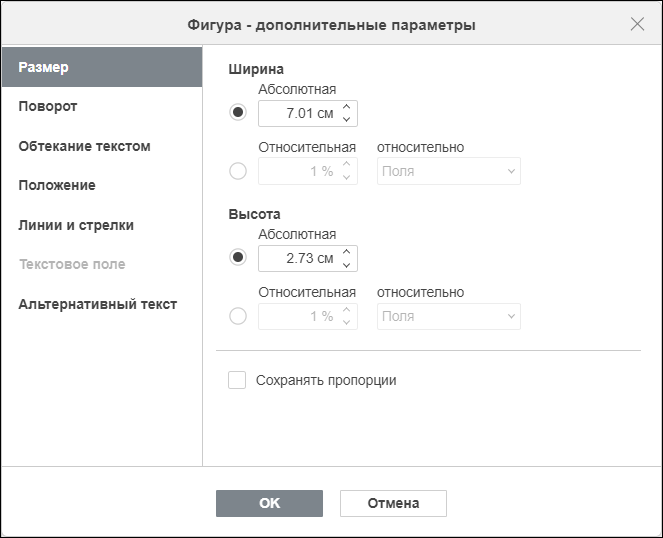Close the shape advanced settings dialog
Screen dimensions: 663x538
click(x=637, y=24)
